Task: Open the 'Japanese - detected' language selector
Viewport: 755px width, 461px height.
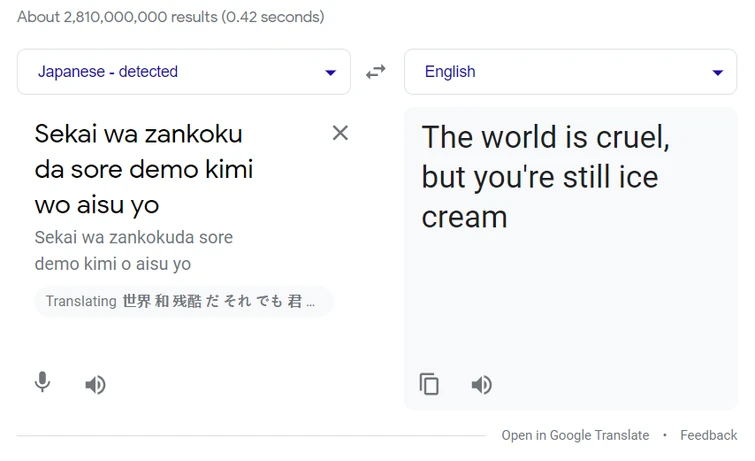Action: pyautogui.click(x=108, y=72)
